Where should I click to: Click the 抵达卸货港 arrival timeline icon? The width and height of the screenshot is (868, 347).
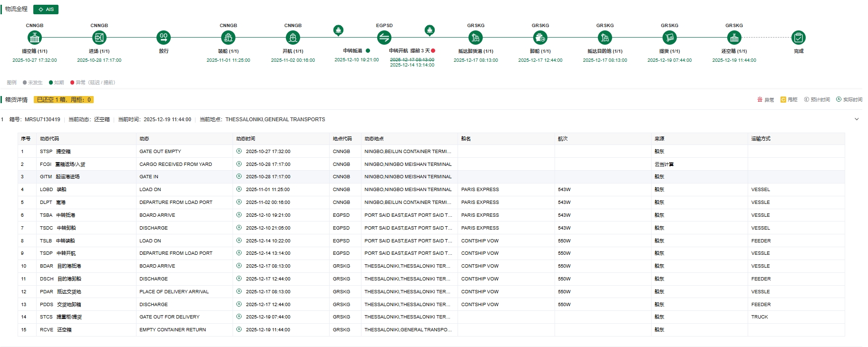click(475, 37)
